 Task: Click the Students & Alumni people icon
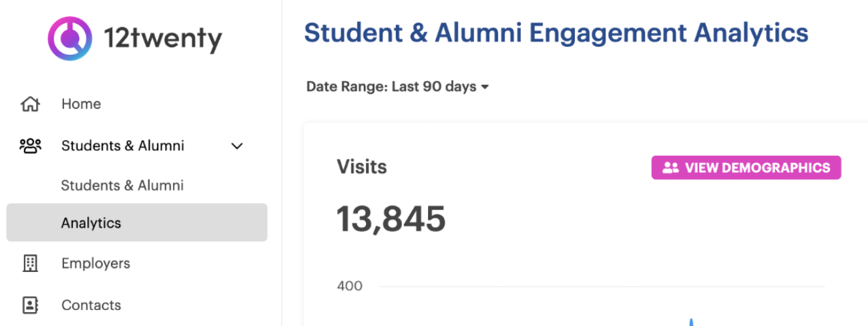[x=30, y=146]
